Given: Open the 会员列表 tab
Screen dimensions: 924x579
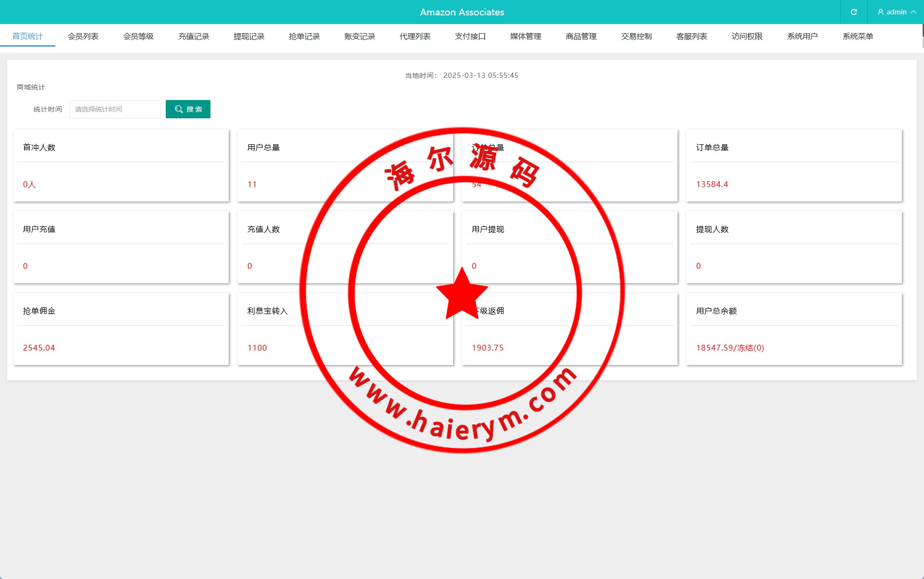Looking at the screenshot, I should 83,36.
